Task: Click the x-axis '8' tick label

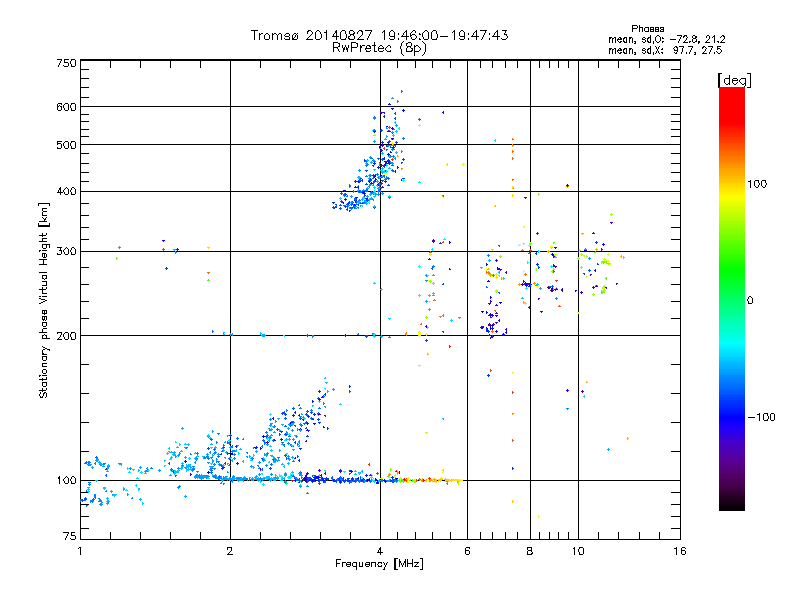Action: [530, 551]
